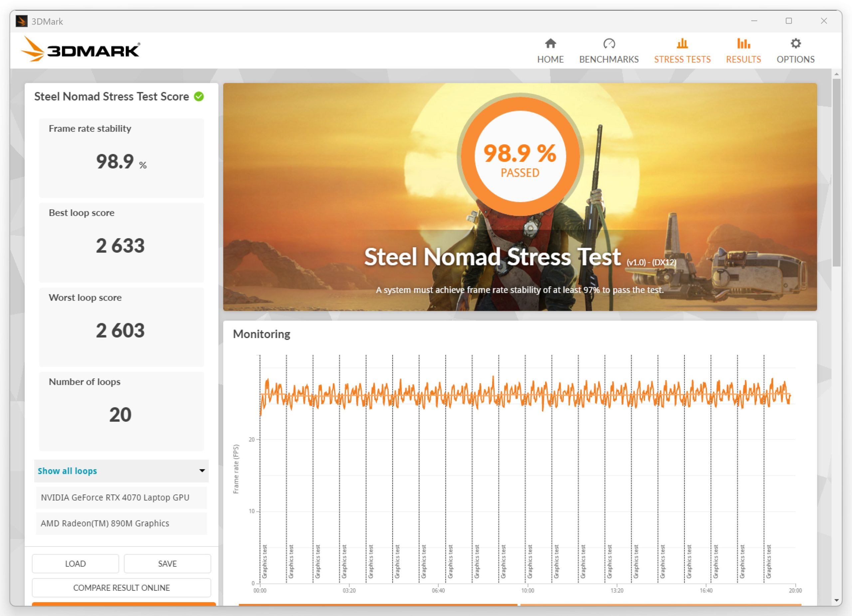Click the Home house icon
The width and height of the screenshot is (852, 616).
pos(550,44)
